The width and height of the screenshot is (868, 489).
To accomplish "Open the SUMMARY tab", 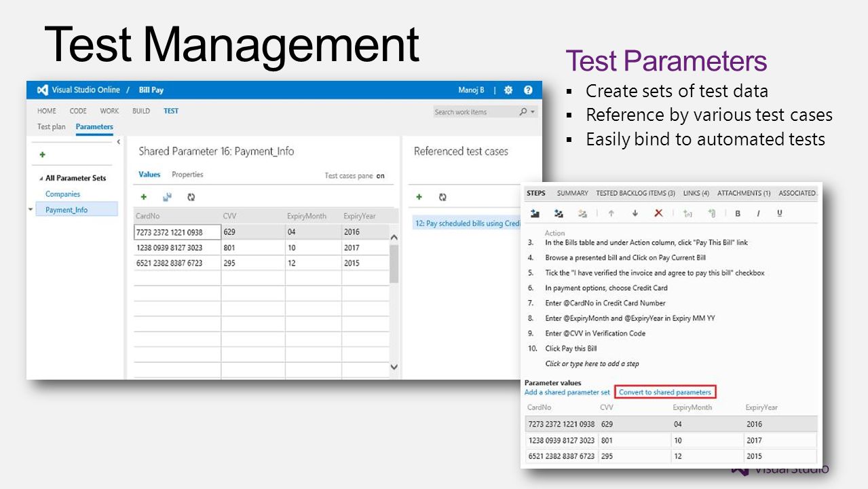I will [x=573, y=193].
